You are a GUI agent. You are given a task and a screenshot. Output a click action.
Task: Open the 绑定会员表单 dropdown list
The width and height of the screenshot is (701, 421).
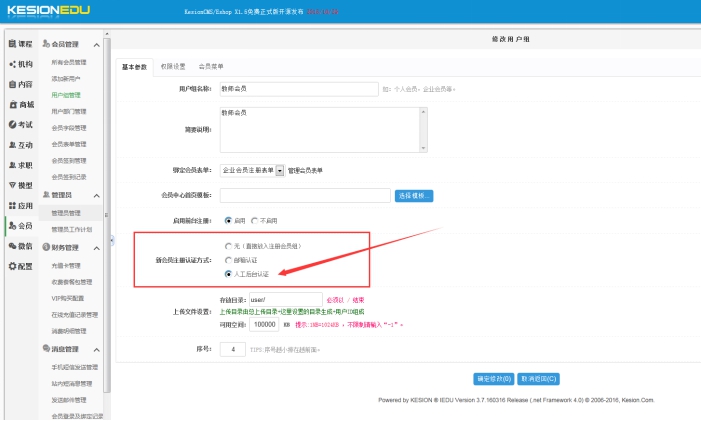(x=280, y=170)
